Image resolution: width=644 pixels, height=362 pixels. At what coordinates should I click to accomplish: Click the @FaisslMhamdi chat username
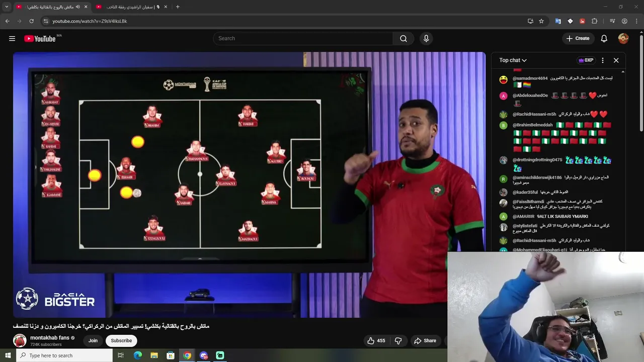pyautogui.click(x=528, y=202)
